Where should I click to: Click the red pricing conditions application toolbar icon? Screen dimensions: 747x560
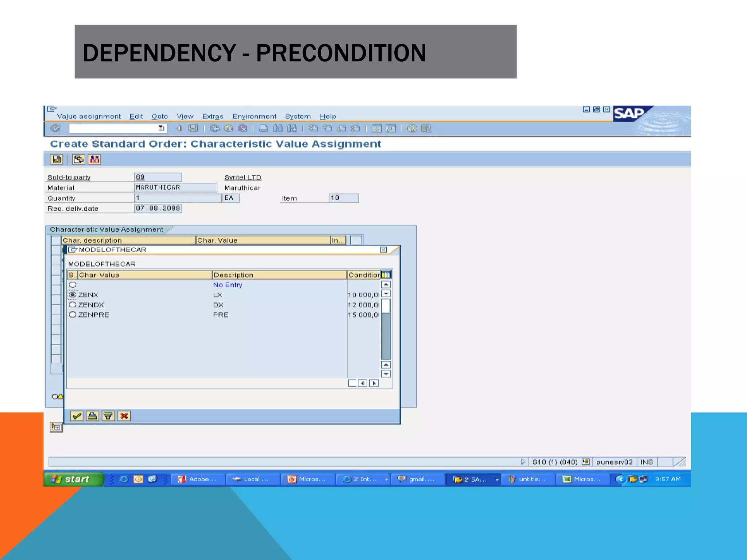click(x=94, y=159)
